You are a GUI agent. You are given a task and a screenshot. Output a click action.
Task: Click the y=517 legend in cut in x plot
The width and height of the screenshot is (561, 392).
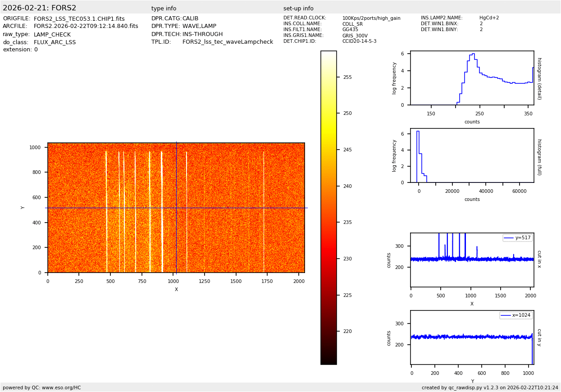click(518, 238)
